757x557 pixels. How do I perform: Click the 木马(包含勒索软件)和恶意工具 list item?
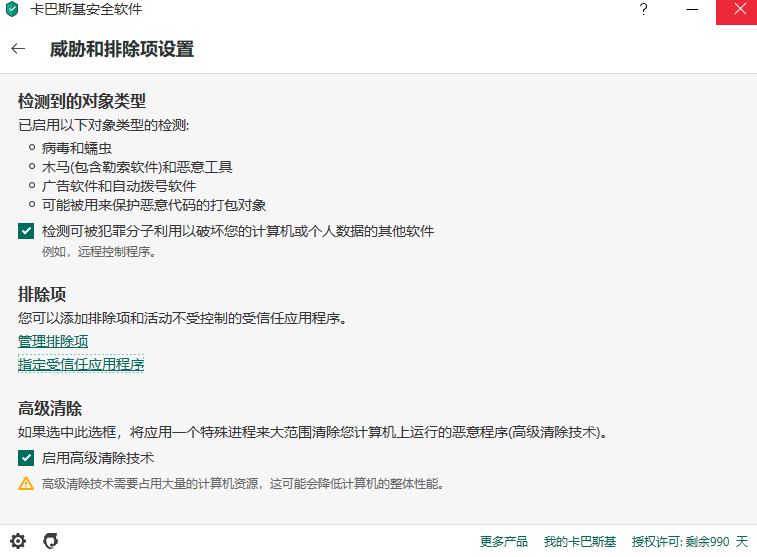(x=137, y=167)
